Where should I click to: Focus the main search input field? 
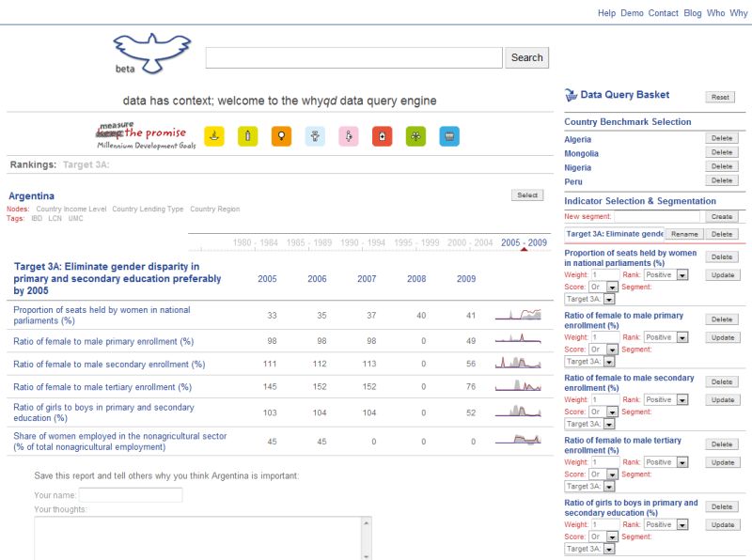point(354,57)
